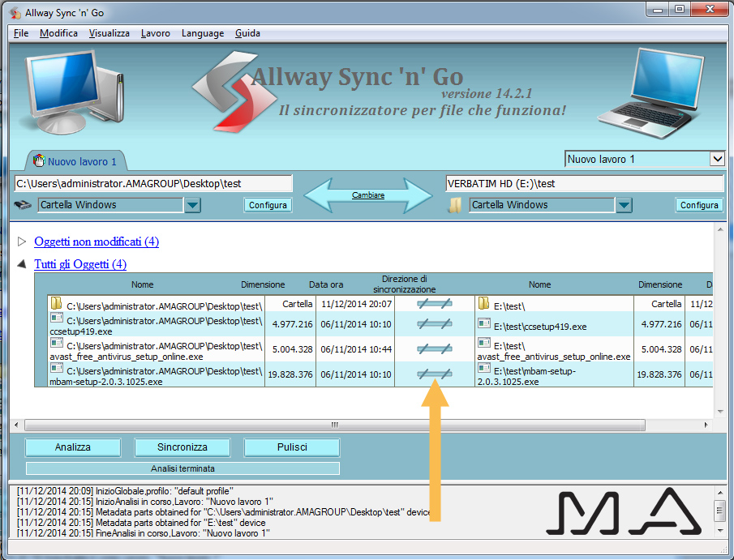Open the Tutti gli Oggetti (4) link
Screen dimensions: 734x560
point(80,264)
